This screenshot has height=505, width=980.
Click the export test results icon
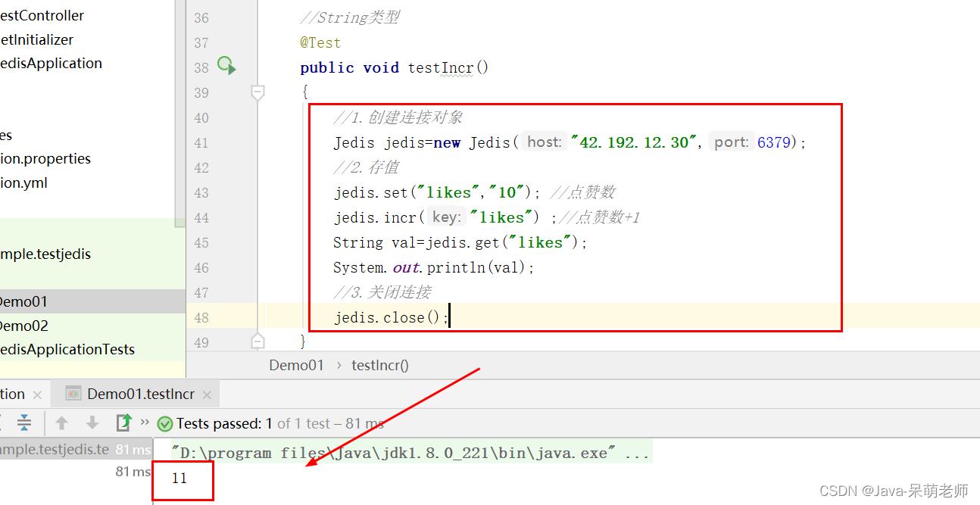click(123, 422)
